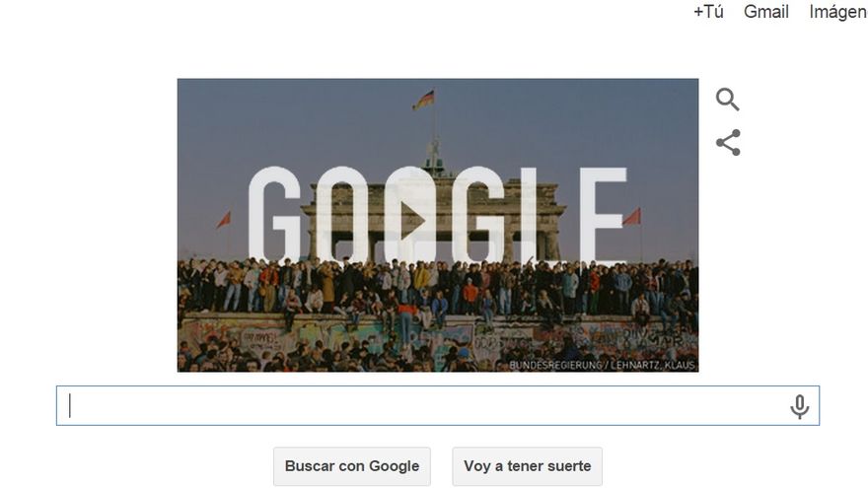Click the doodle's magnifying glass search icon
This screenshot has height=488, width=868.
click(x=727, y=100)
